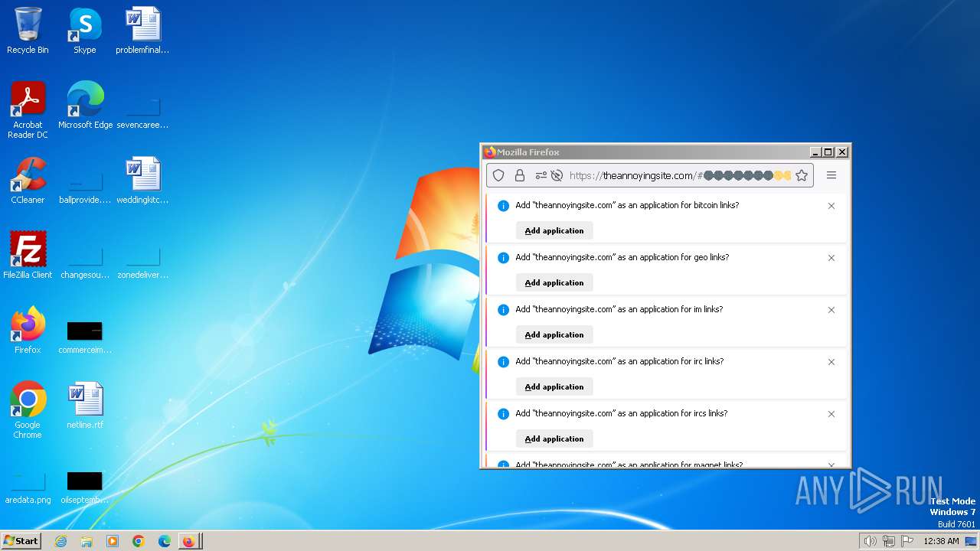Bookmark this page with the star icon
Image resolution: width=980 pixels, height=551 pixels.
(x=802, y=175)
